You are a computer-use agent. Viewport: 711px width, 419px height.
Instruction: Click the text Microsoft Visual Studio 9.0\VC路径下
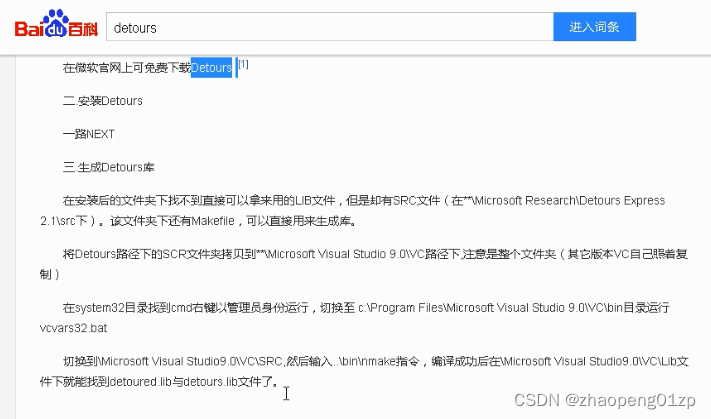point(364,254)
